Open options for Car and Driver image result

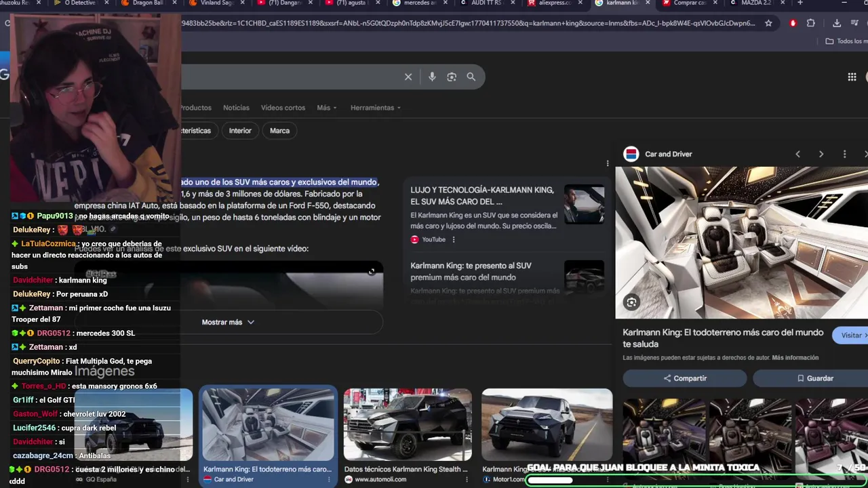pyautogui.click(x=330, y=479)
